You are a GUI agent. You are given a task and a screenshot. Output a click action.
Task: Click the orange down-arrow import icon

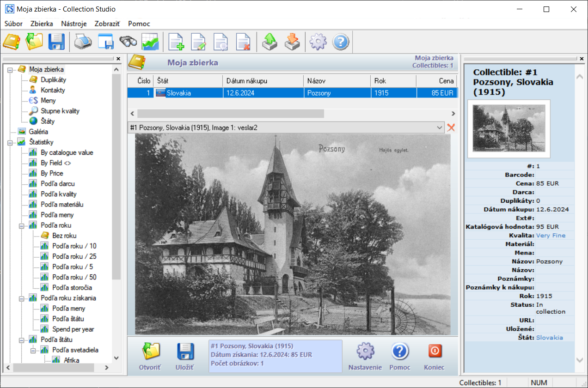(292, 42)
